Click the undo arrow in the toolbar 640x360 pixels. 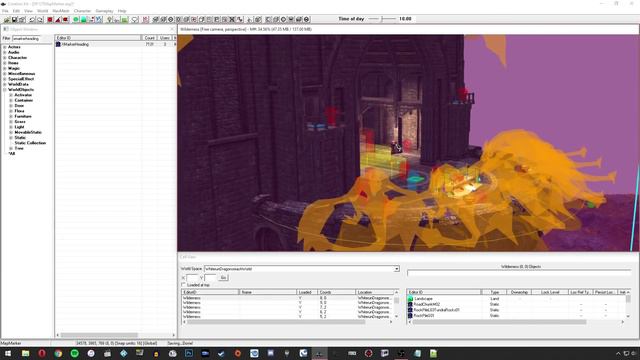point(32,19)
